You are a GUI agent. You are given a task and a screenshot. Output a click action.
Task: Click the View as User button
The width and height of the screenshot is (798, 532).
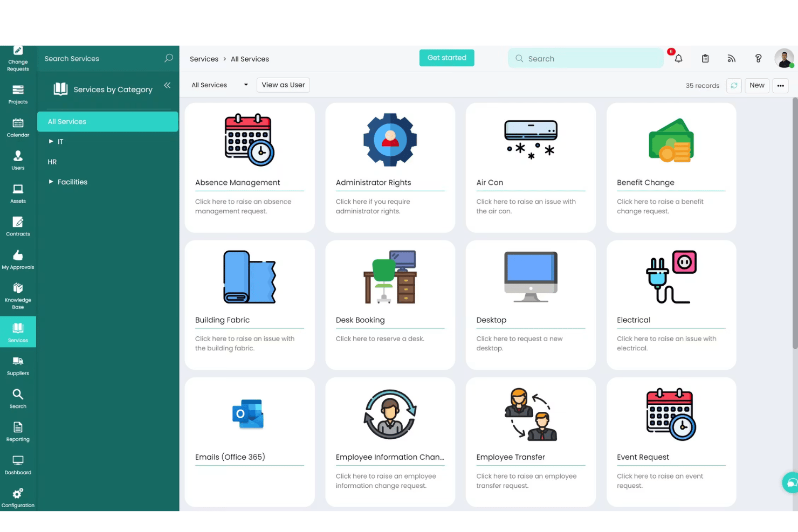[x=283, y=85]
